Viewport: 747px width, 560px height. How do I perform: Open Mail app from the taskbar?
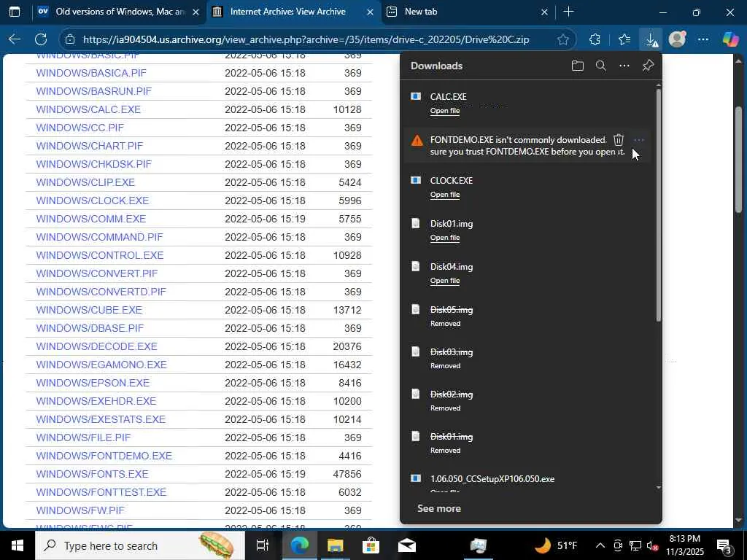[x=407, y=545]
